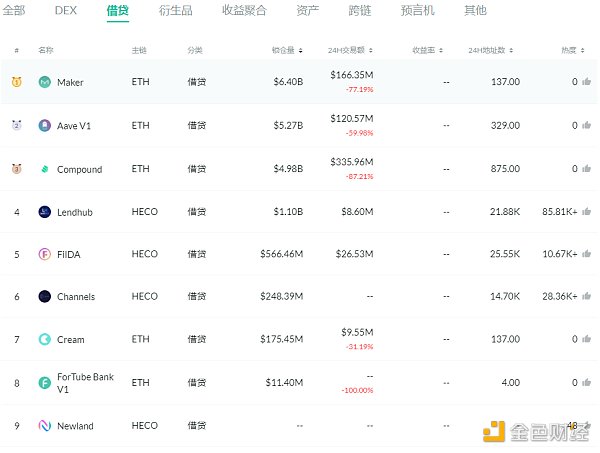This screenshot has width=600, height=453.
Task: Click the Cream logo icon
Action: 45,340
